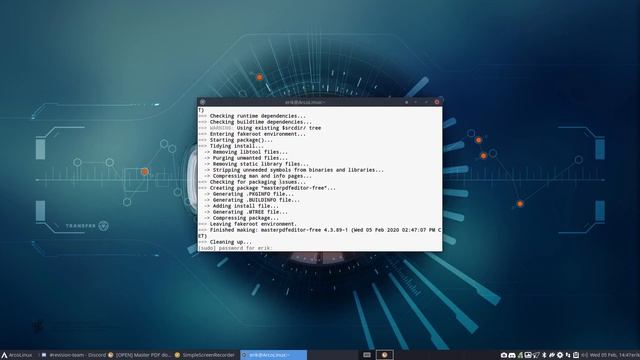The width and height of the screenshot is (640, 360).
Task: Close the terminal with the red button
Action: tap(436, 102)
